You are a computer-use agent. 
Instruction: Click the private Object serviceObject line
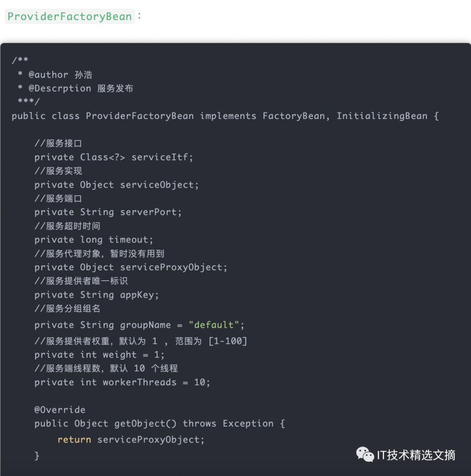pos(116,184)
